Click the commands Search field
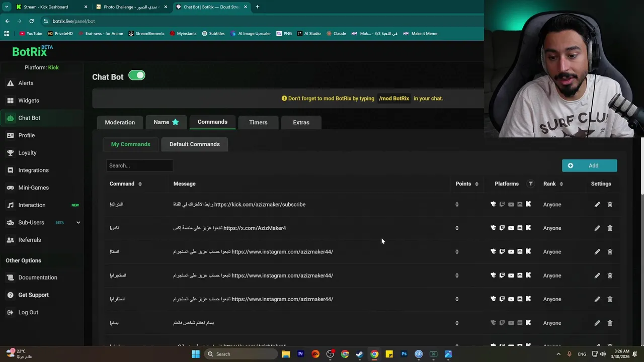Image resolution: width=644 pixels, height=362 pixels. (x=139, y=165)
